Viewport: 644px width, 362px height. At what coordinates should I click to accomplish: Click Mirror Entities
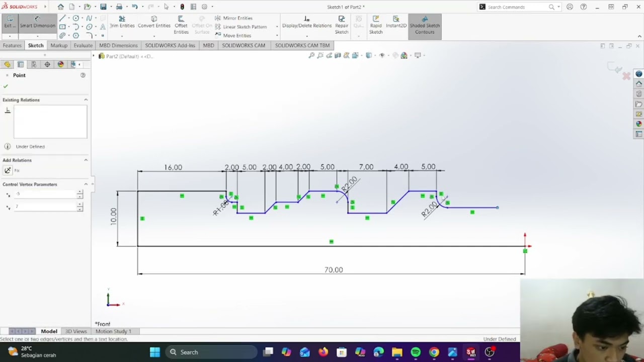pyautogui.click(x=234, y=18)
